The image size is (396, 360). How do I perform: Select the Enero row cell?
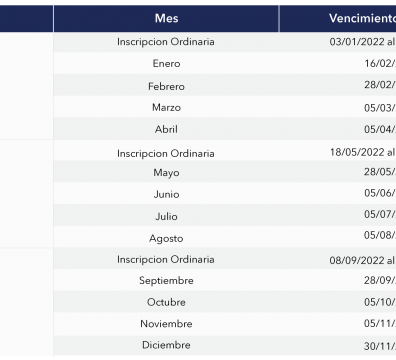point(166,63)
